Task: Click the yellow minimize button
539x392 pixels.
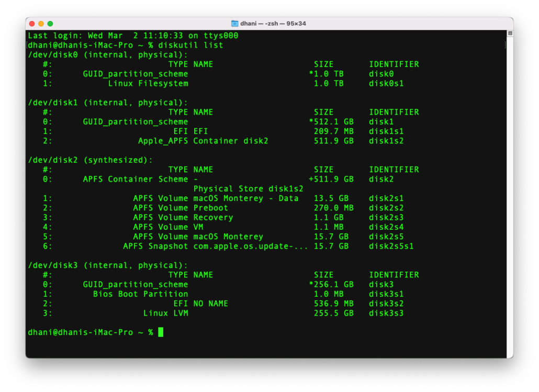Action: (41, 23)
